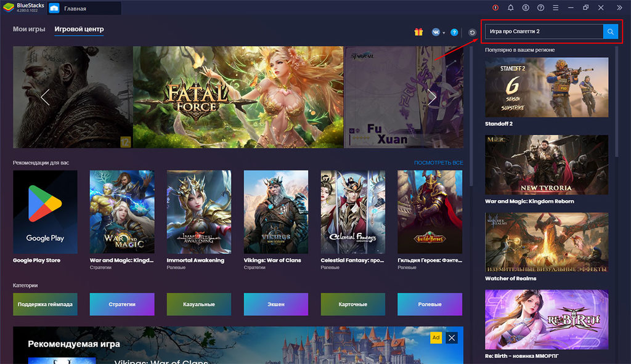Viewport: 631px width, 364px height.
Task: Open War and Magic recommended game card
Action: click(122, 212)
